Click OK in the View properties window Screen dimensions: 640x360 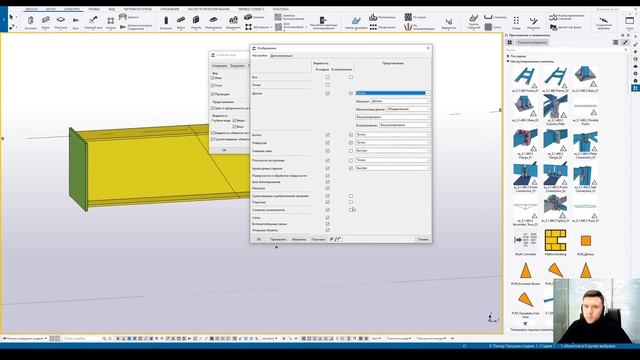(224, 150)
